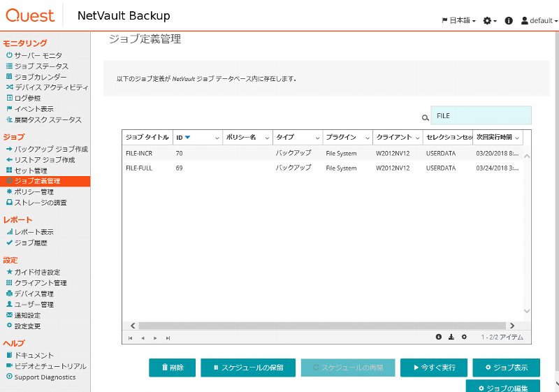Open クライアント管理 page
559x392 pixels.
coord(36,282)
